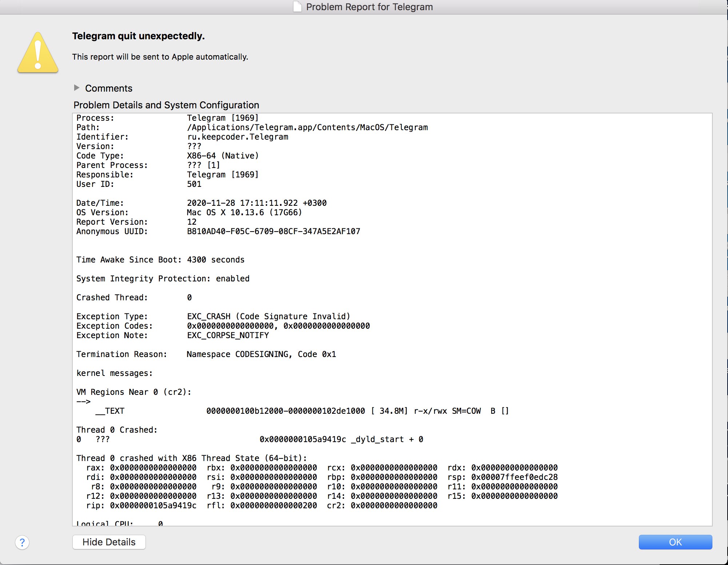Open help with the question mark button

click(x=22, y=542)
